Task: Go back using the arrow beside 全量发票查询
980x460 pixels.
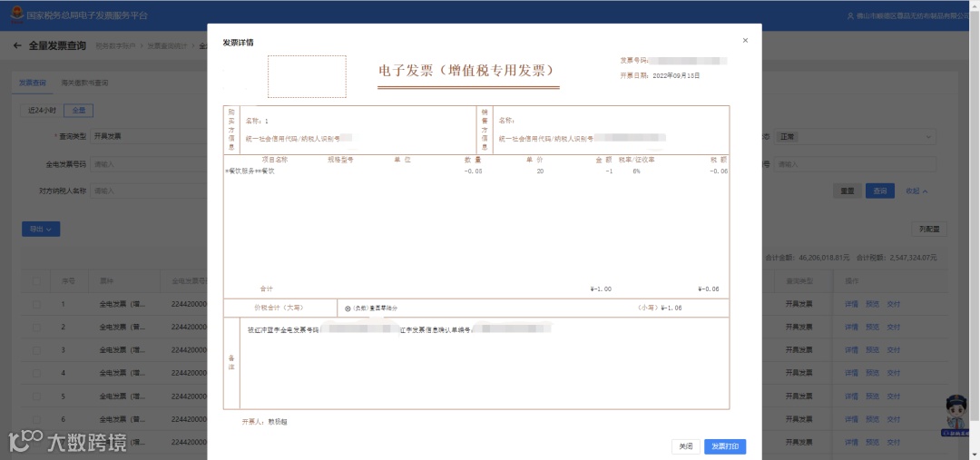Action: 17,45
